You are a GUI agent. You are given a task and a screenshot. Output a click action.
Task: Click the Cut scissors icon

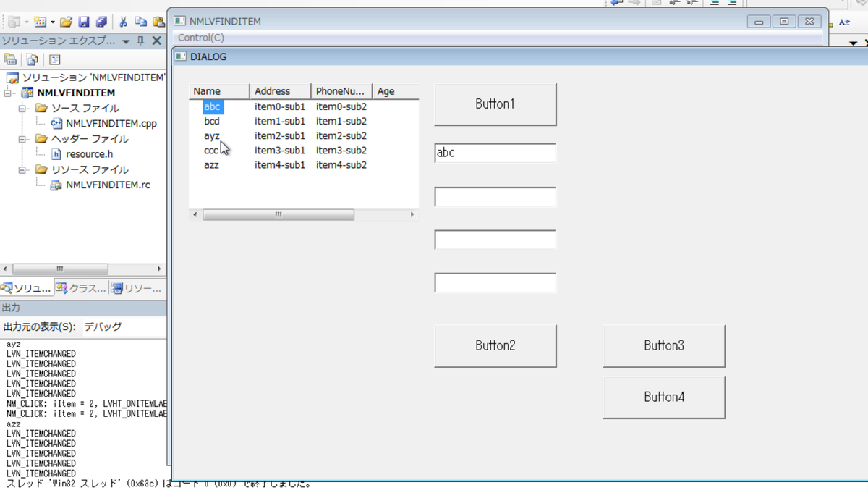(x=123, y=22)
